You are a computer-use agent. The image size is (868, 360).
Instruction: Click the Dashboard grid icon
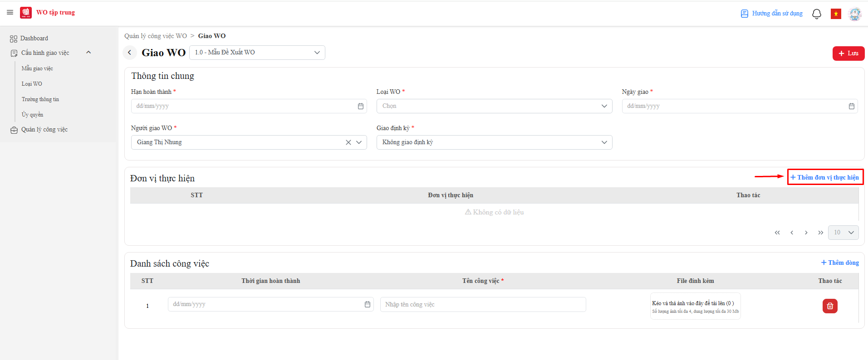click(x=14, y=39)
